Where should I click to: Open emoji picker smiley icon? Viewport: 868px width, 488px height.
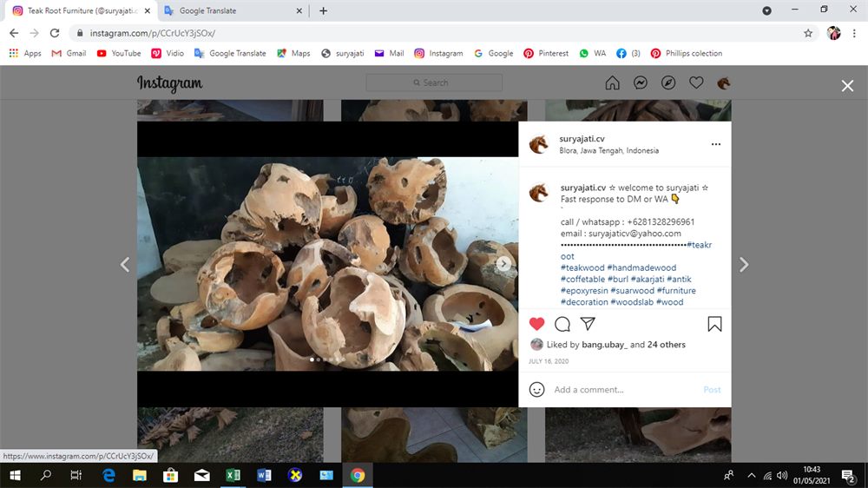coord(536,389)
